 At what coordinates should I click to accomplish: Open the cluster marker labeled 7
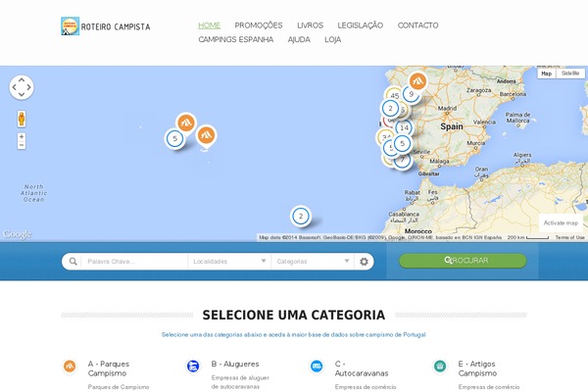(403, 161)
